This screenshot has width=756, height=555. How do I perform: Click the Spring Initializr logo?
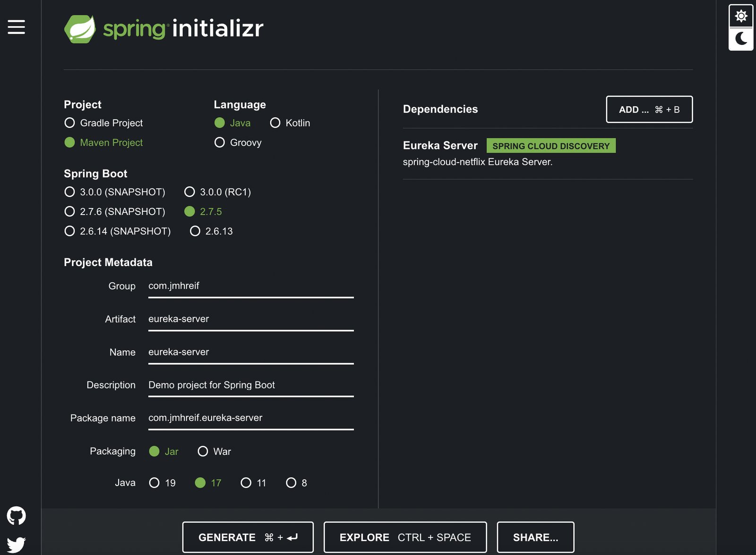163,29
